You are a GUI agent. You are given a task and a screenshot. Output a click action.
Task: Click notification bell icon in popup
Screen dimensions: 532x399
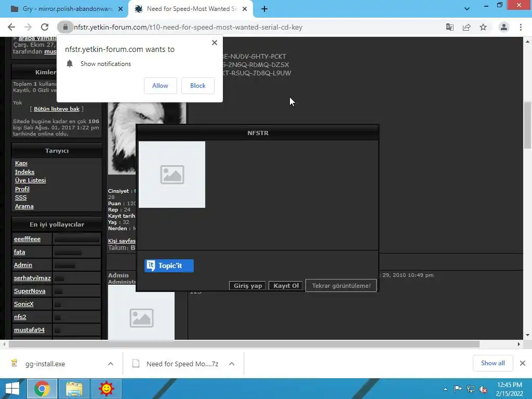pos(70,64)
